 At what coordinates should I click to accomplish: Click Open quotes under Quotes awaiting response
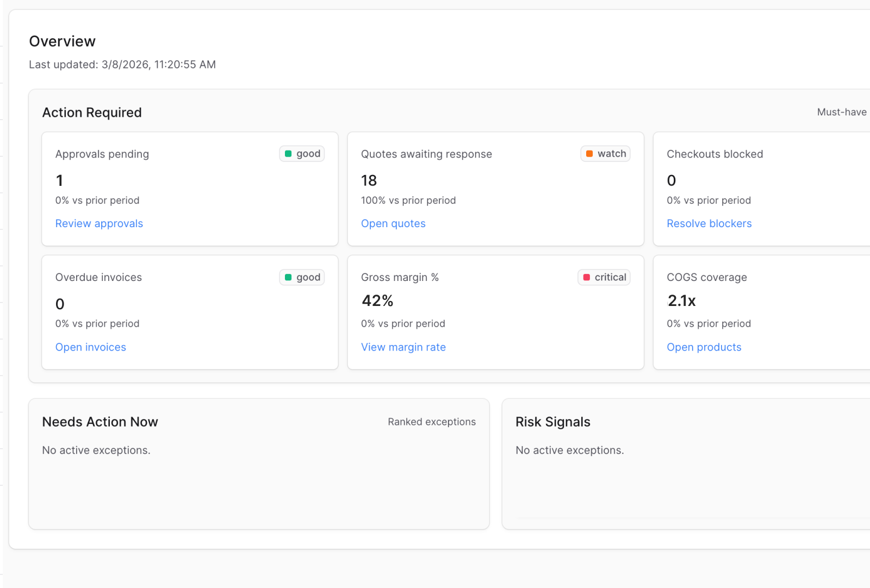(393, 223)
